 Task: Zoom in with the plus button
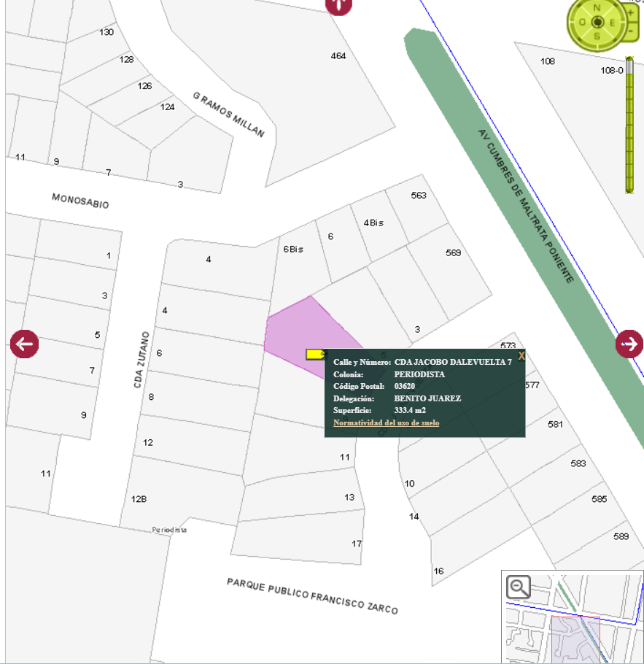[x=631, y=12]
